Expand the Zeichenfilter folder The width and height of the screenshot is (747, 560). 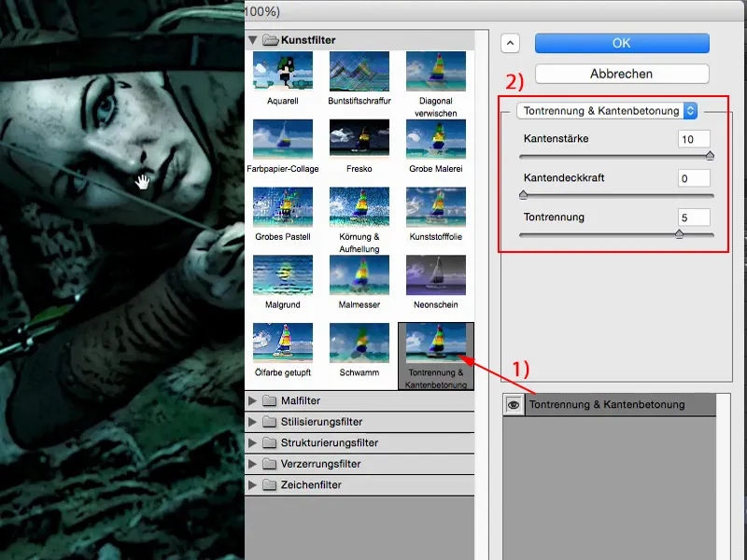pos(252,484)
